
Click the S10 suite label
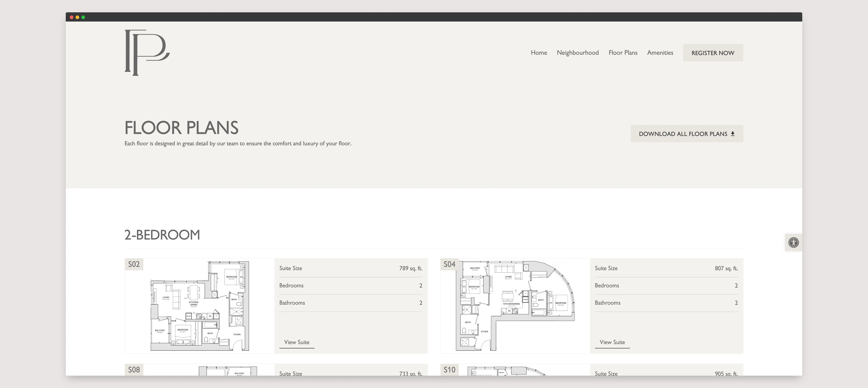click(x=449, y=369)
